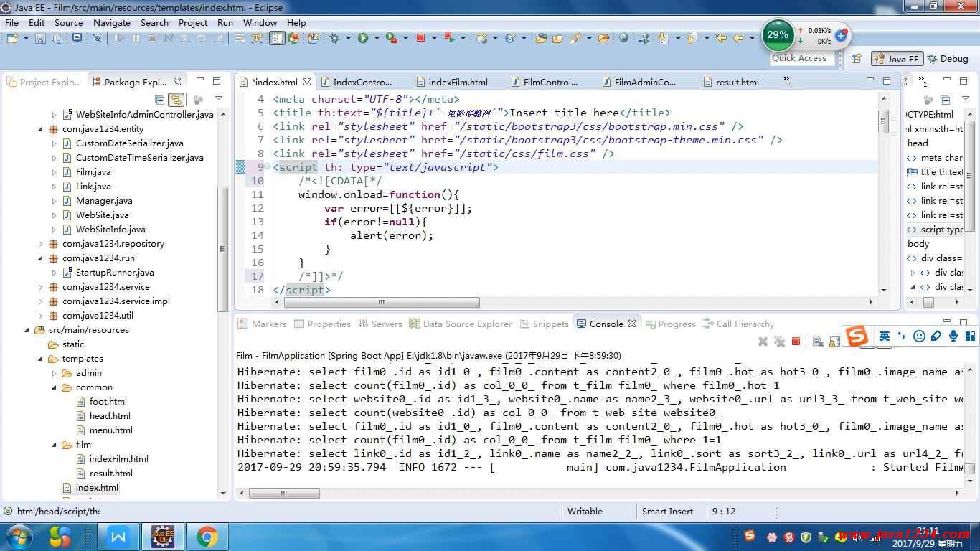Open Chrome from the taskbar
980x551 pixels.
(207, 537)
